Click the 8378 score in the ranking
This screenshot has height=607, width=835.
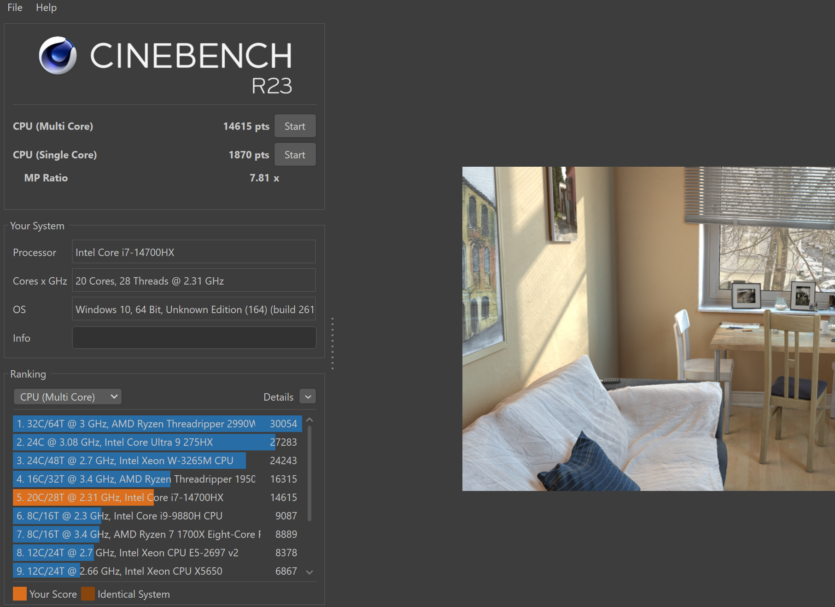(286, 553)
